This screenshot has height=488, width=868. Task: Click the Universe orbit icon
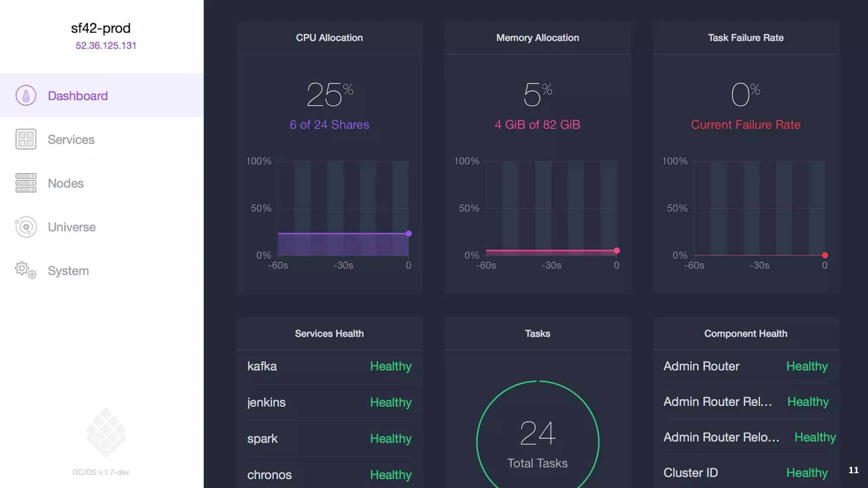point(26,227)
